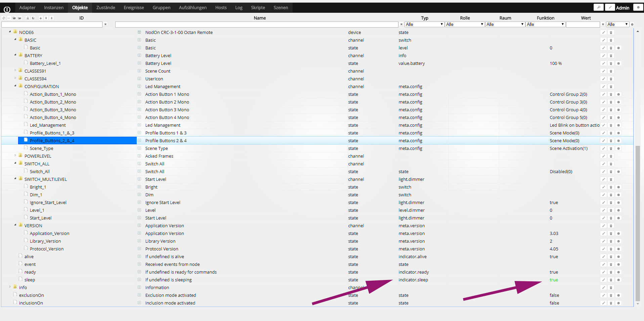Click the download objects arrow icon

pos(51,18)
